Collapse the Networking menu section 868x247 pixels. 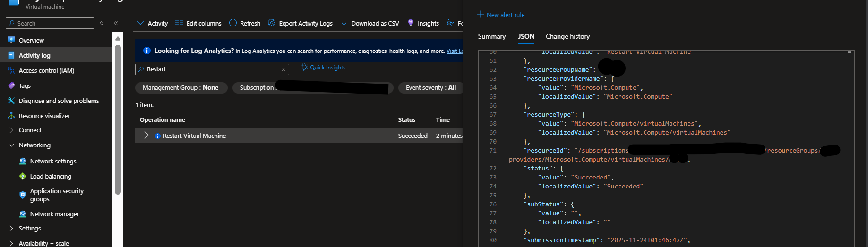(11, 145)
